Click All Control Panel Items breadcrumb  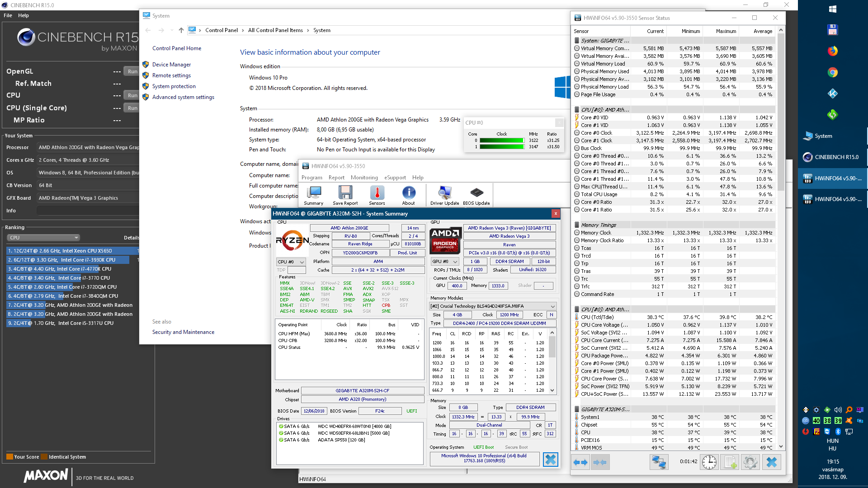275,30
